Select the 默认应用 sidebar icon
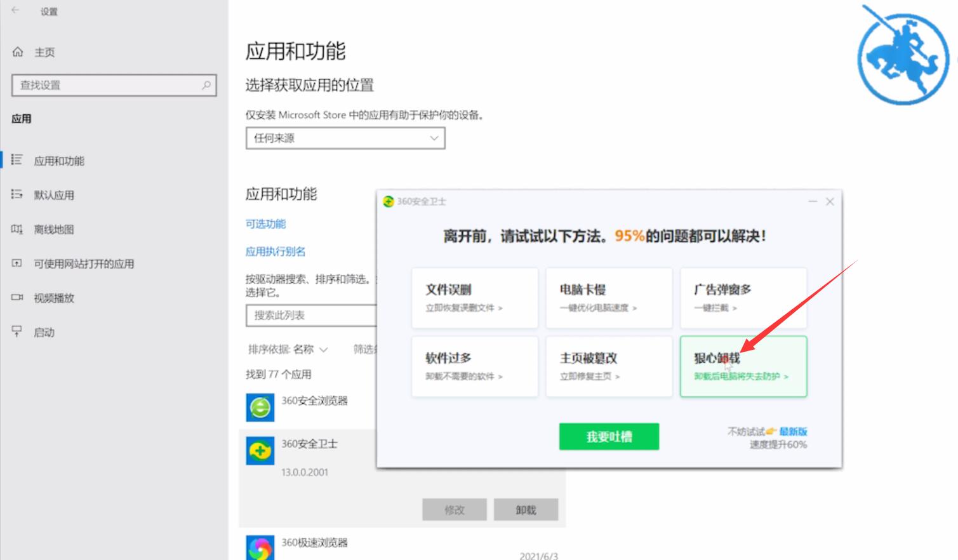The width and height of the screenshot is (958, 560). (17, 194)
